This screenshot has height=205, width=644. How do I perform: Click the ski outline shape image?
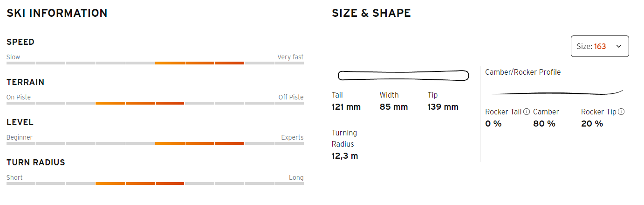tap(404, 75)
